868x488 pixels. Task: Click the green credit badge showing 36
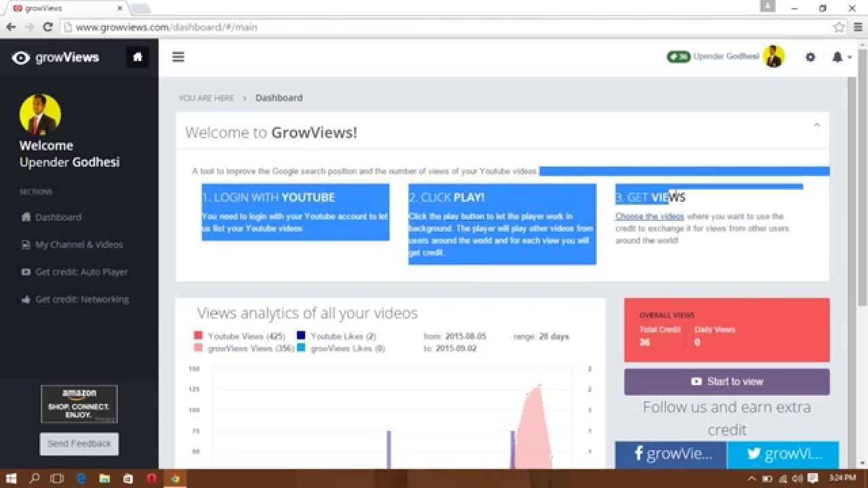678,56
